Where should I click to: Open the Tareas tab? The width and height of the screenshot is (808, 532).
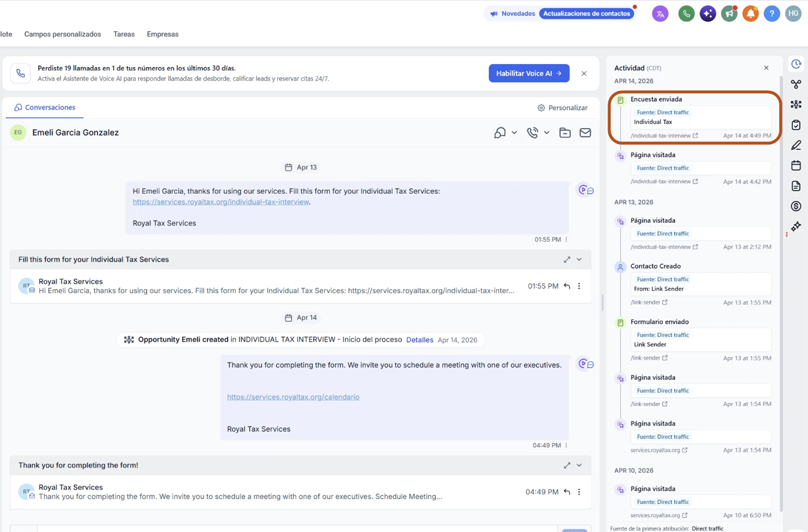[124, 34]
